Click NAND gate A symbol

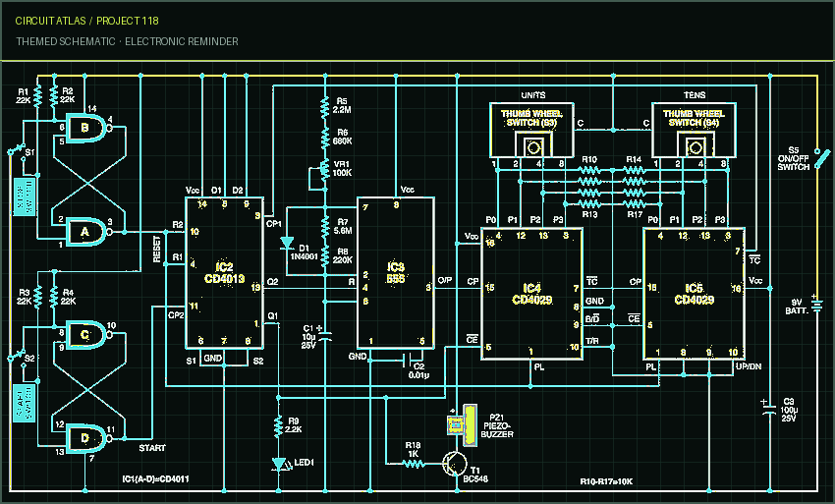(87, 232)
